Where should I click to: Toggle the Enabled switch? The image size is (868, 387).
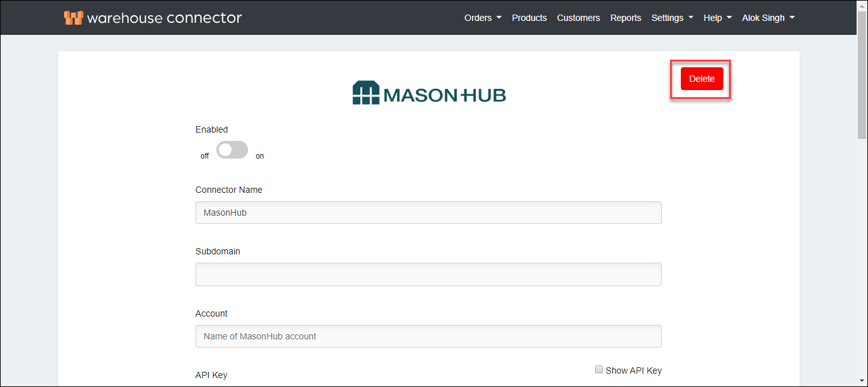tap(232, 150)
